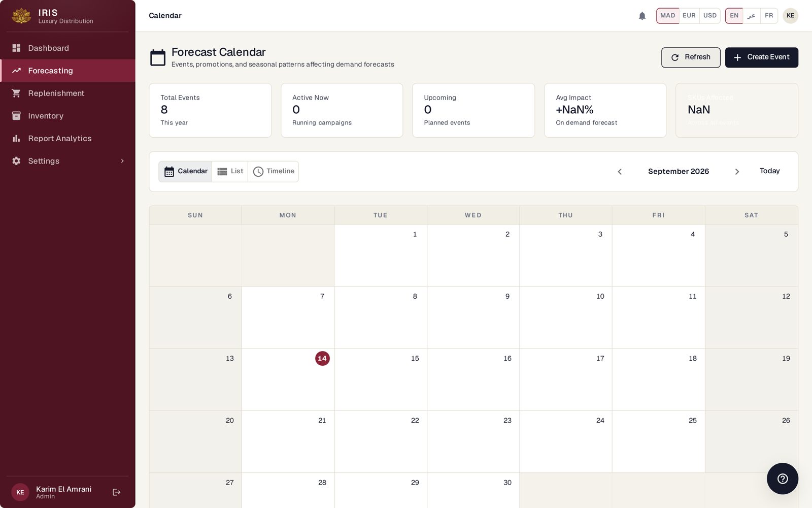Click the Settings gear icon
This screenshot has width=812, height=508.
pyautogui.click(x=16, y=161)
